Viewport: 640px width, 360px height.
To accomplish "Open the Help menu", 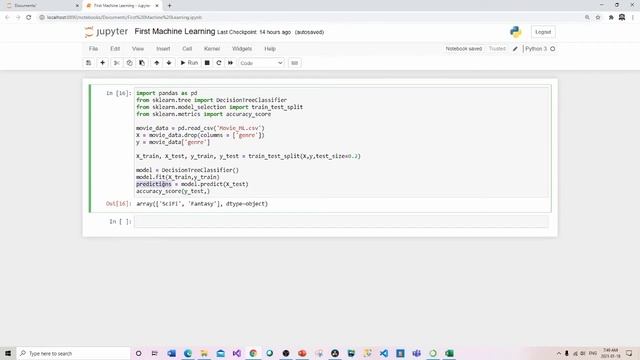I will click(x=270, y=49).
